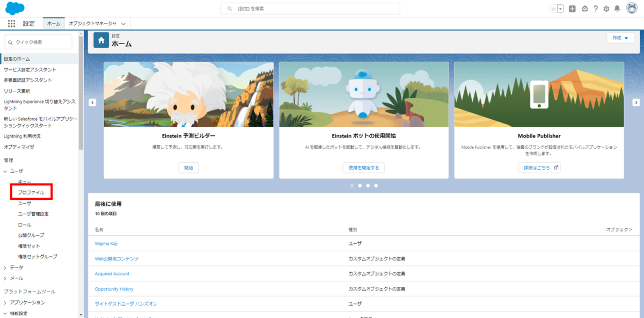Click the 開始 button for Einstein 予測ビルダー
644x318 pixels.
(188, 168)
